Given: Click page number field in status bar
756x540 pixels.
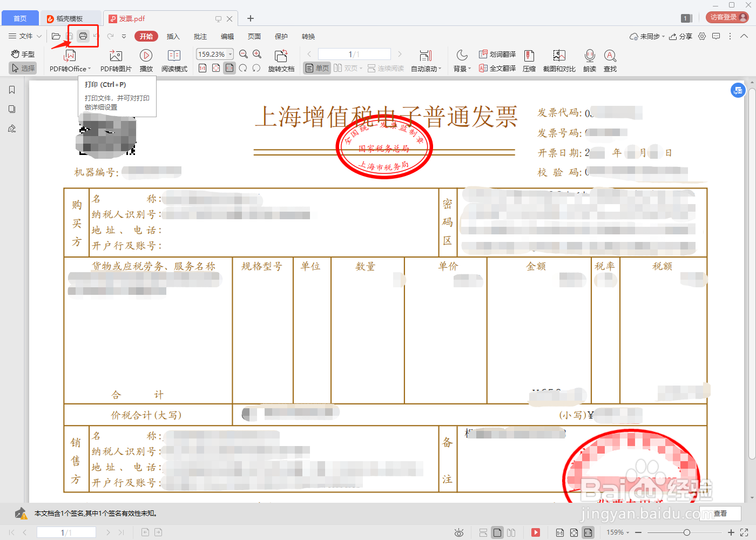Looking at the screenshot, I should point(66,532).
